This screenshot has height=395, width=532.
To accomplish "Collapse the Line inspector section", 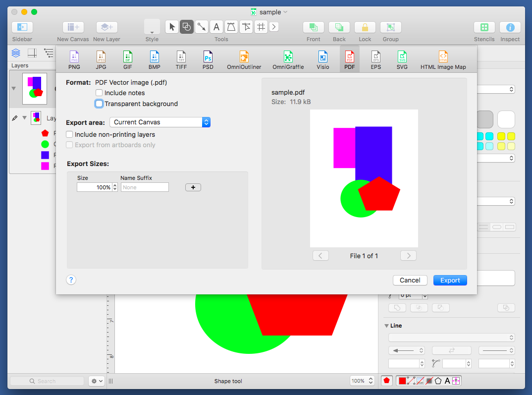I will coord(387,326).
